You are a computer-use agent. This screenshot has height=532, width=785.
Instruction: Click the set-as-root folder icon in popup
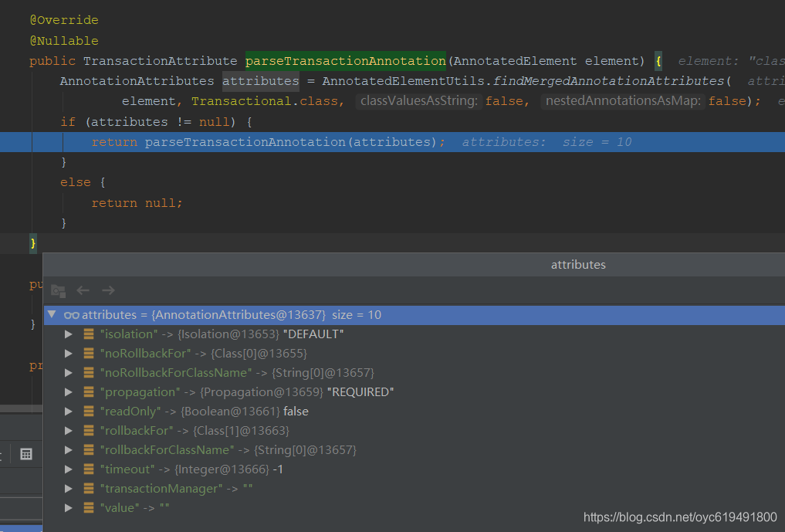coord(58,290)
